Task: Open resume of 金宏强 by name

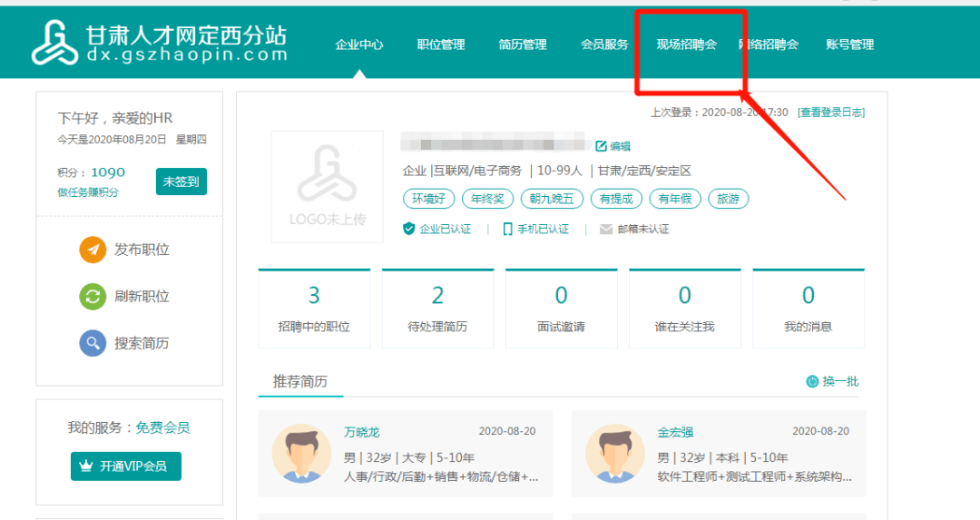Action: pos(676,432)
